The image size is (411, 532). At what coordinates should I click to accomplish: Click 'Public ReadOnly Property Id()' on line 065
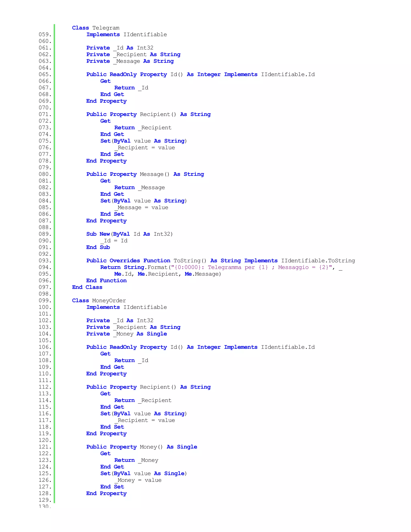tap(134, 74)
